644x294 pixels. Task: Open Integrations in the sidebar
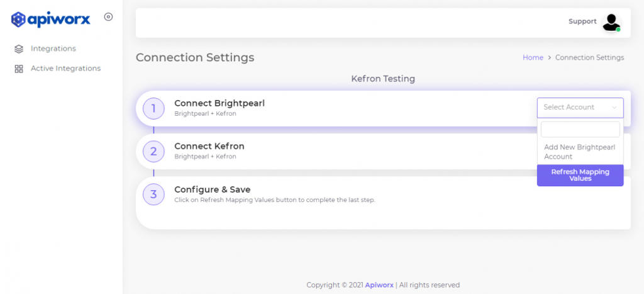[53, 48]
